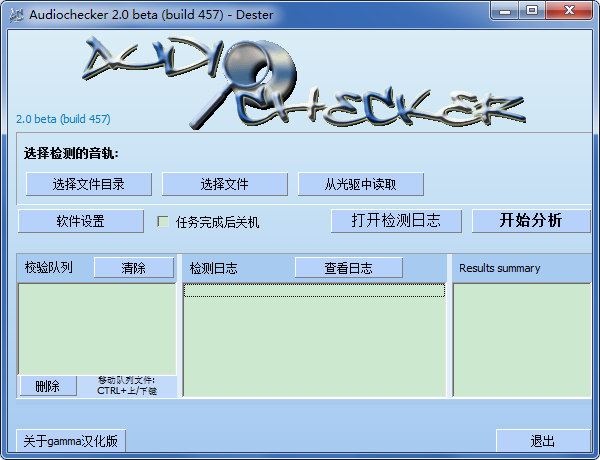Screen dimensions: 600x460
Task: Click the Results summary heading
Action: pos(500,268)
